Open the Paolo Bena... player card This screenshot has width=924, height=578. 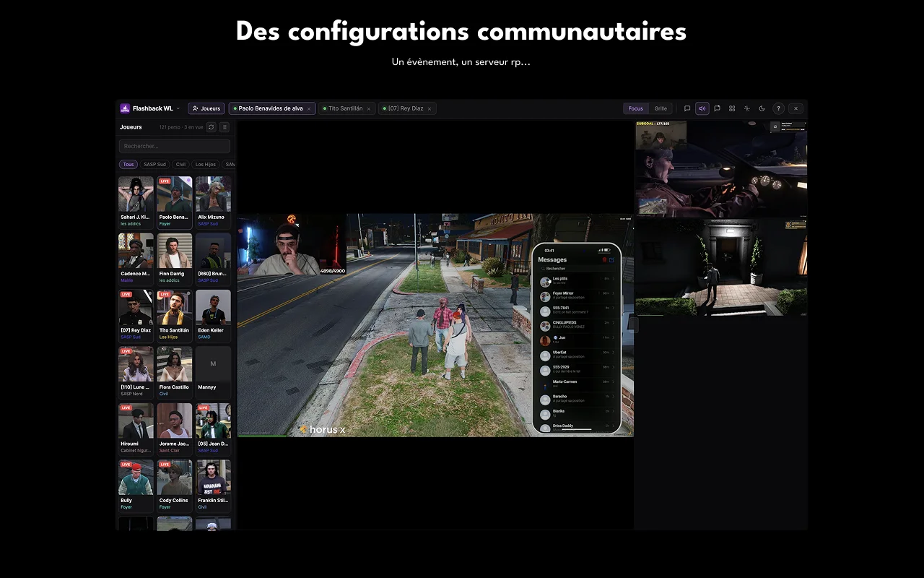pos(175,202)
